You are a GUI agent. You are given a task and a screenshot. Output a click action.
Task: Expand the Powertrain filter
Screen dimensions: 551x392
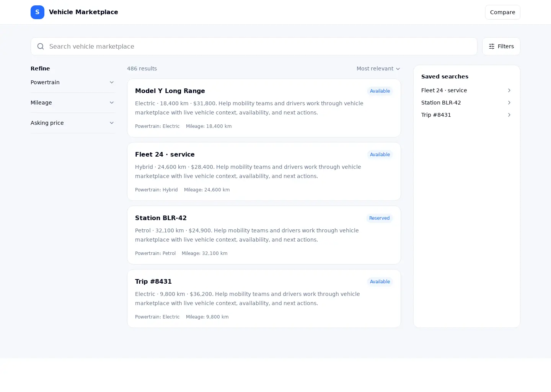tap(72, 82)
